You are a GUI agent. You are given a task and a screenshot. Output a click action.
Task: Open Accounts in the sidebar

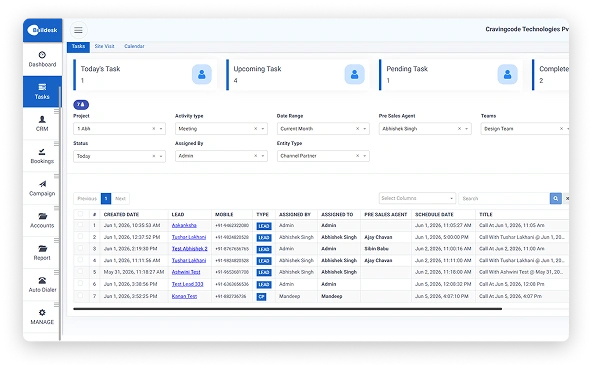[x=42, y=221]
